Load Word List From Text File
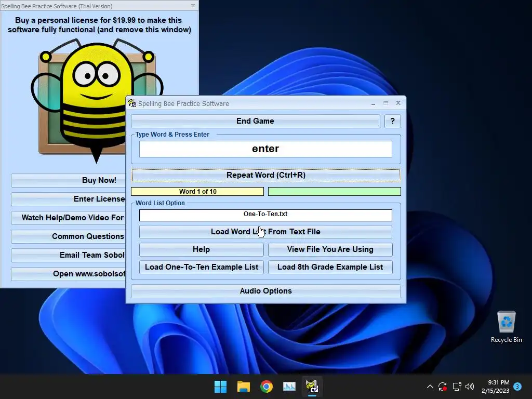This screenshot has width=532, height=399. (x=265, y=232)
